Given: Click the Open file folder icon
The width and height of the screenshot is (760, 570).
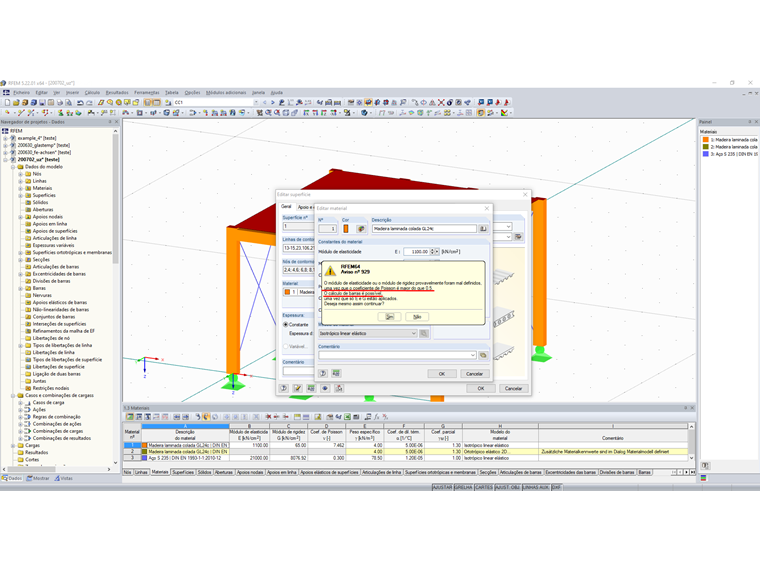Looking at the screenshot, I should pos(16,103).
